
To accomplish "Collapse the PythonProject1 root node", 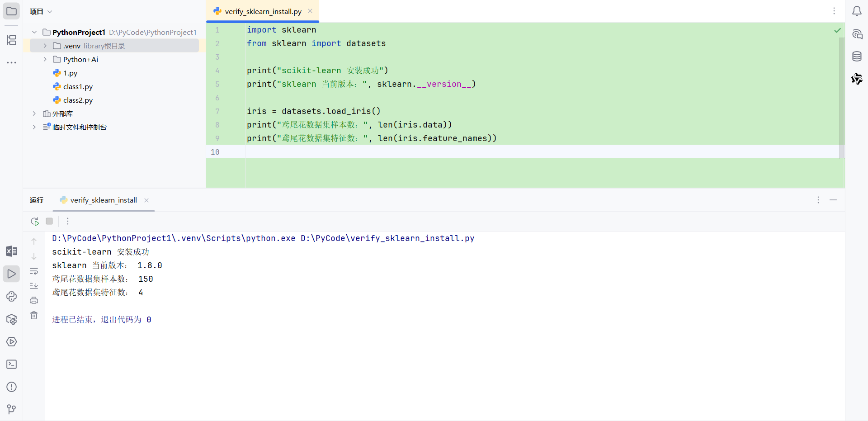I will [34, 32].
